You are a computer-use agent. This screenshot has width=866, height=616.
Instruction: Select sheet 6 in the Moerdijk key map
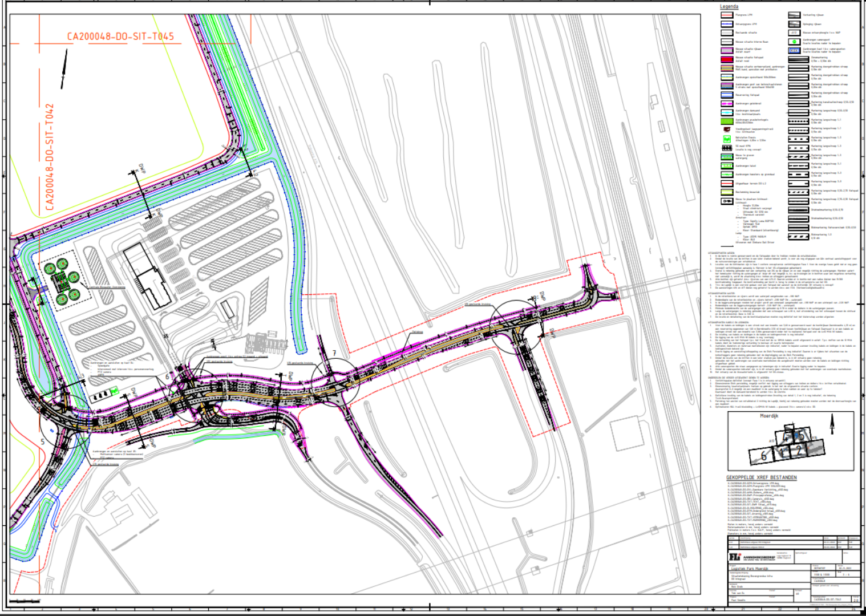[x=763, y=456]
